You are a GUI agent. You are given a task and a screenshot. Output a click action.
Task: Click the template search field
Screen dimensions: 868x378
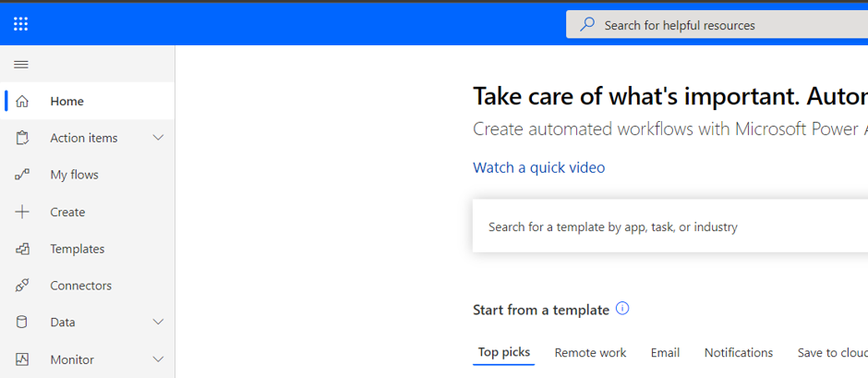point(669,226)
